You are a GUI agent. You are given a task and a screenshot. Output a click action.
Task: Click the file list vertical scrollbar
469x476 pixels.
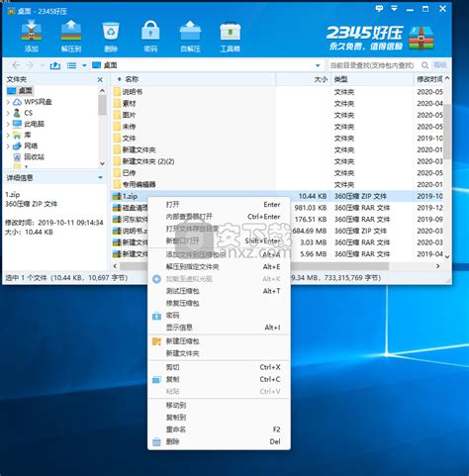[x=447, y=131]
